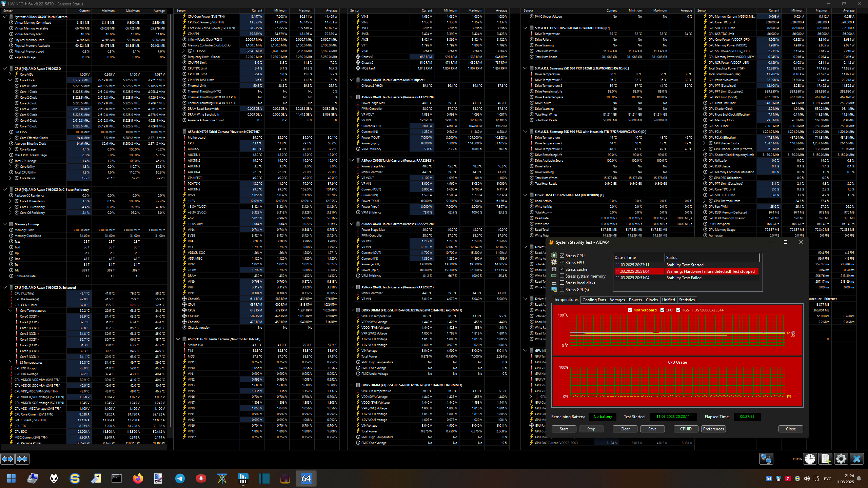This screenshot has height=488, width=868.
Task: Open the Statistics tab in AIDA64
Action: click(687, 300)
